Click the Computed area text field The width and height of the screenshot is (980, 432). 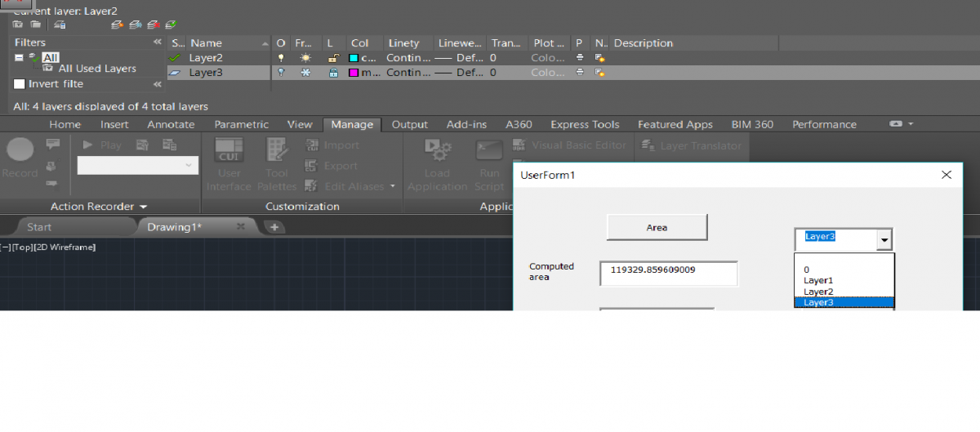click(668, 274)
